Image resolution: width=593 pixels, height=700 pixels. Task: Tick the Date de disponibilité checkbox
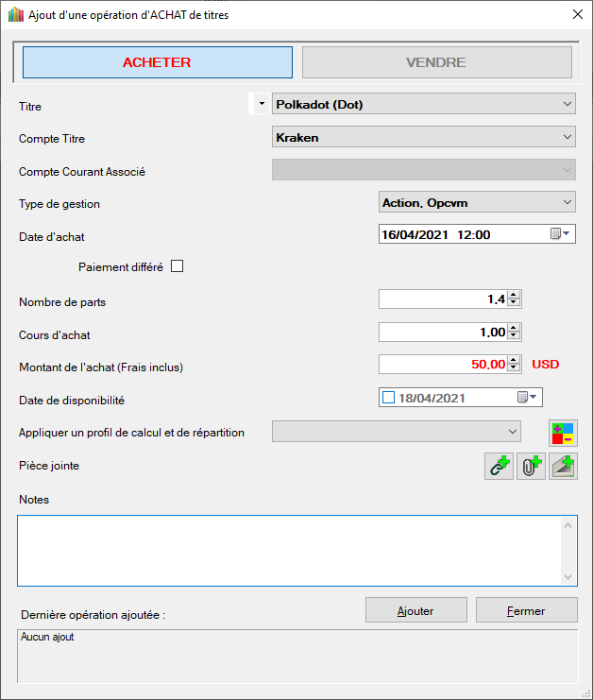pos(388,398)
